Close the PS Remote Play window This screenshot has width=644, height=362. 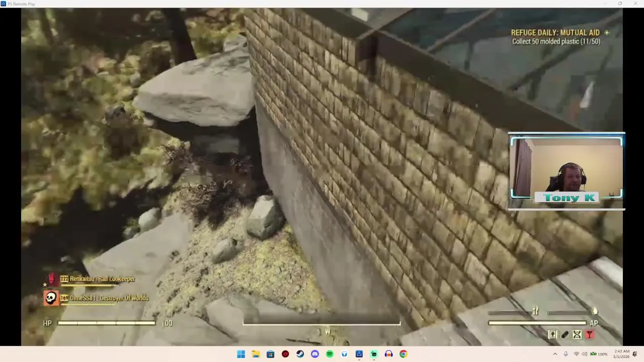tap(635, 4)
